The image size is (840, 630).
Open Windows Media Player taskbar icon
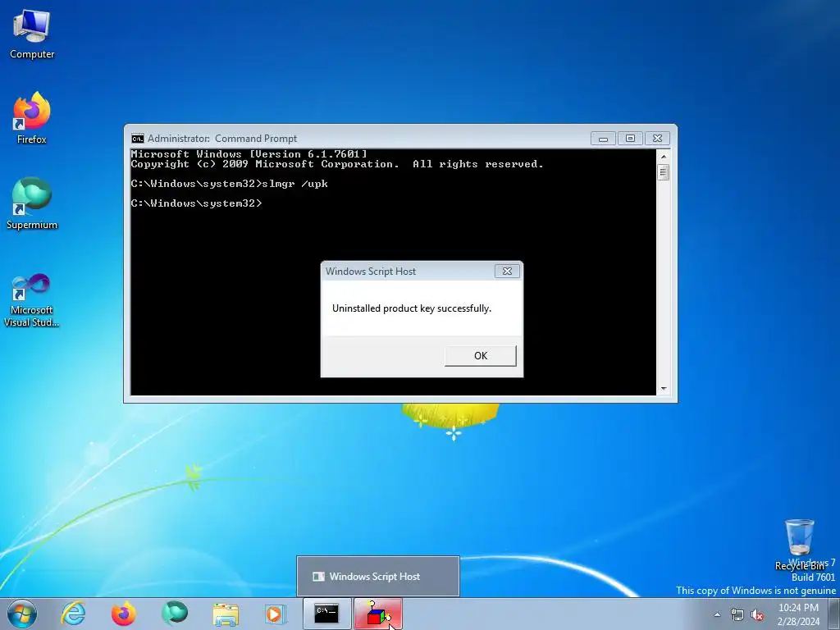pyautogui.click(x=276, y=614)
